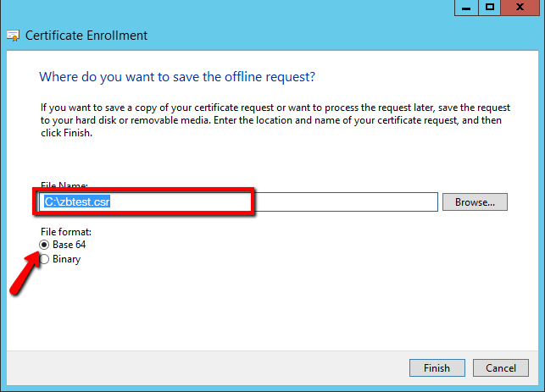This screenshot has height=392, width=545.
Task: Click the "Base 64" option label text
Action: point(69,245)
